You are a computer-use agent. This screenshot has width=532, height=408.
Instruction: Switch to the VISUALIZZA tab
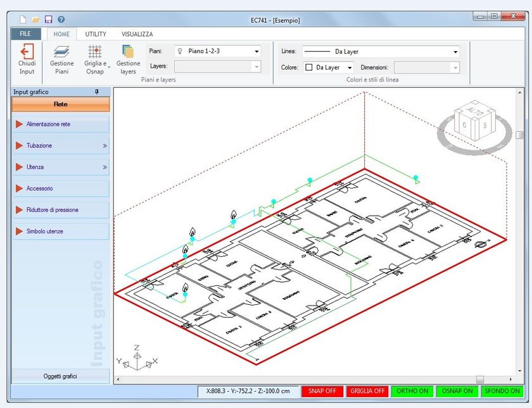[x=137, y=34]
